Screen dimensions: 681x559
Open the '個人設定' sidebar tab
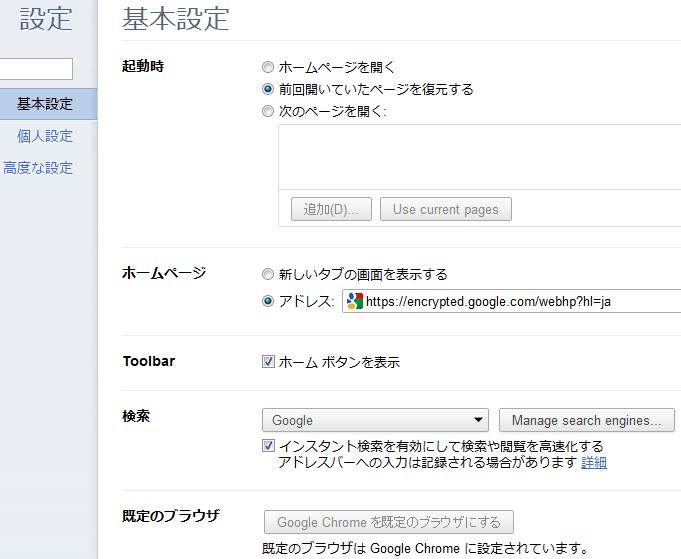coord(45,136)
